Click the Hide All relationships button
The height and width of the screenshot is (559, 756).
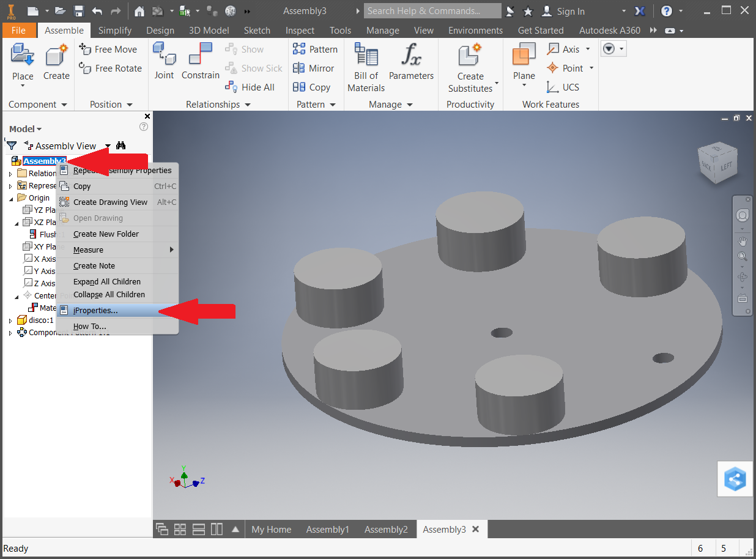[250, 87]
